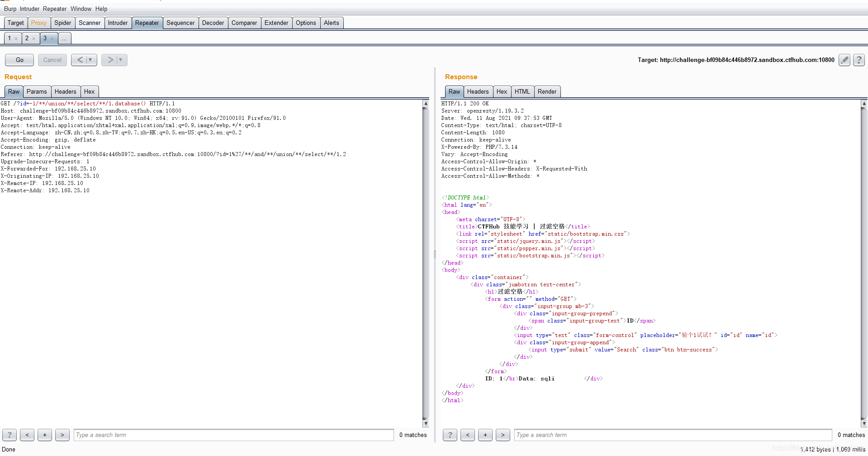This screenshot has height=456, width=868.
Task: Click response pane scrollbar down arrow
Action: tap(864, 424)
